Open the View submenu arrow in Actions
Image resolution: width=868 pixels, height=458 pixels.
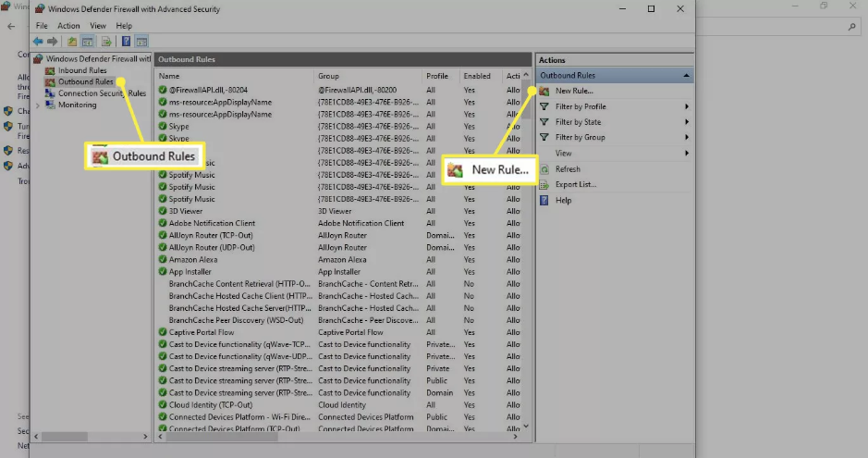(x=687, y=154)
